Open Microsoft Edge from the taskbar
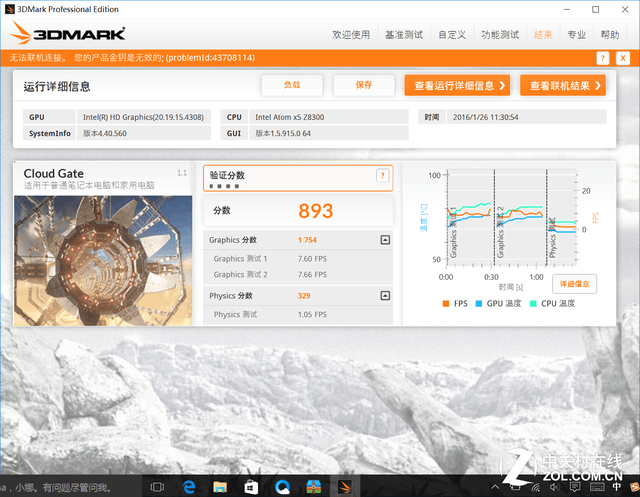The width and height of the screenshot is (640, 497). click(x=187, y=487)
